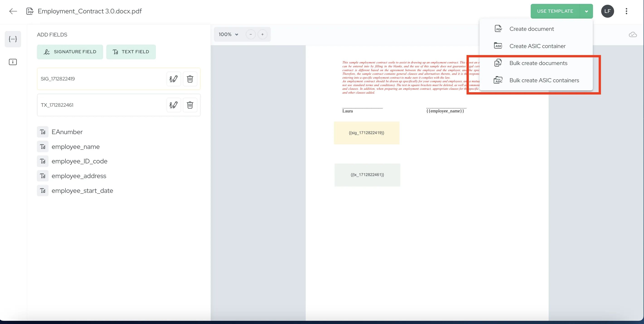This screenshot has width=644, height=324.
Task: Select the EAnumber field label
Action: click(67, 132)
